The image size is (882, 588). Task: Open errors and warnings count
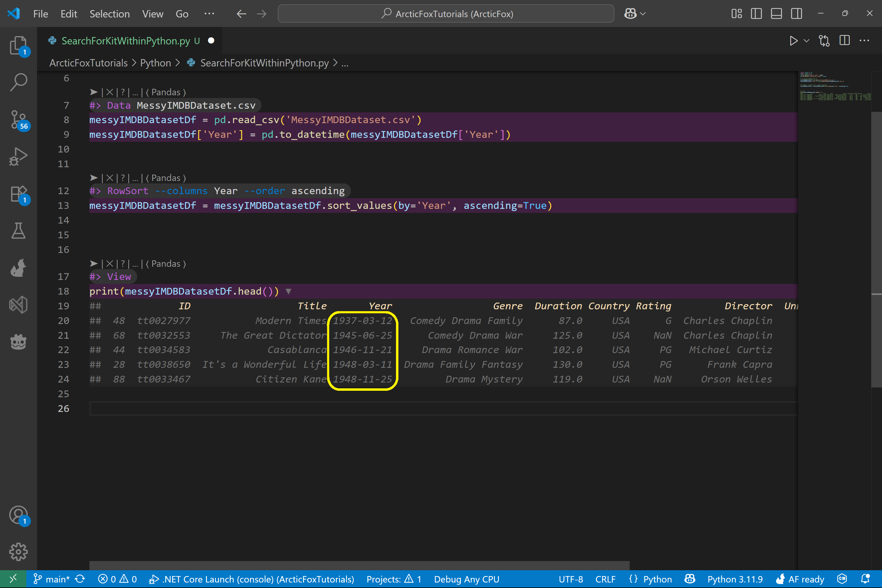coord(117,579)
